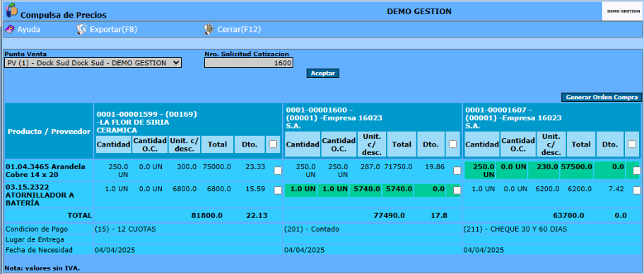Click supplier header '0001-00001599 - (00169) -LA FLOR DE SIRIA CERAMICA'
644x274 pixels.
[146, 122]
